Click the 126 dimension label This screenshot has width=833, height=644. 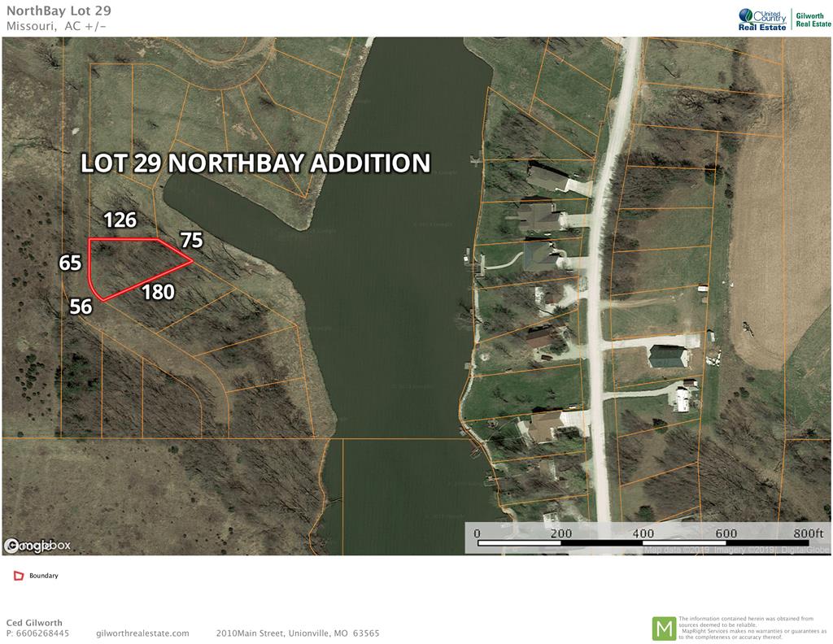120,220
